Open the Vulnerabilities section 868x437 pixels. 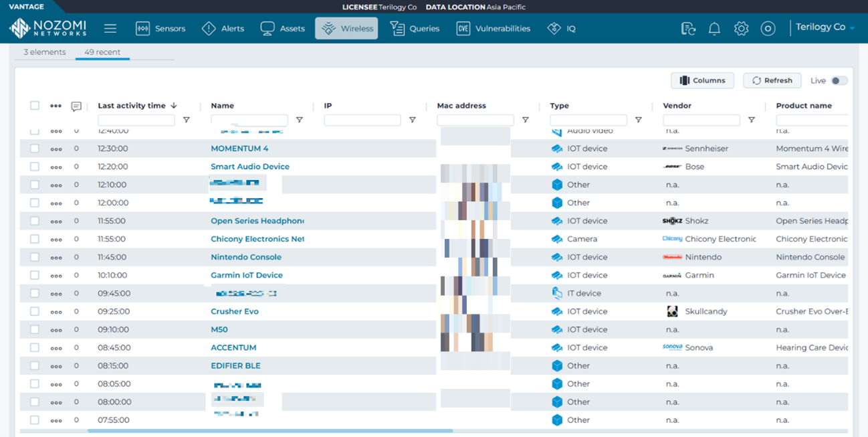(494, 28)
